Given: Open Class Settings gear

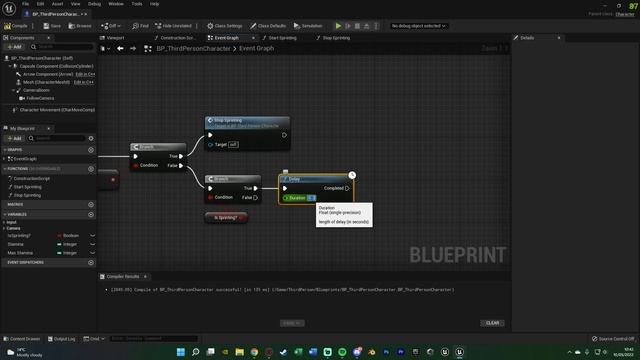Looking at the screenshot, I should point(224,26).
